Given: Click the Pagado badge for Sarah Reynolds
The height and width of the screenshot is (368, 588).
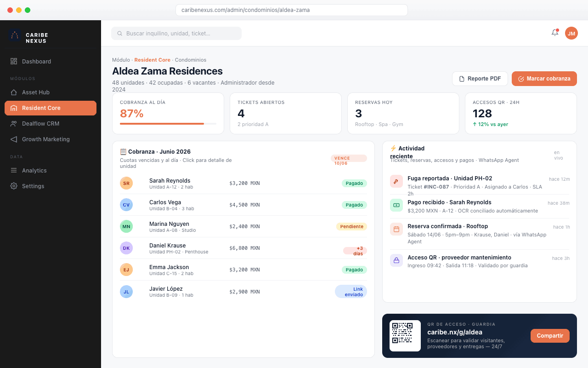Looking at the screenshot, I should (x=354, y=183).
